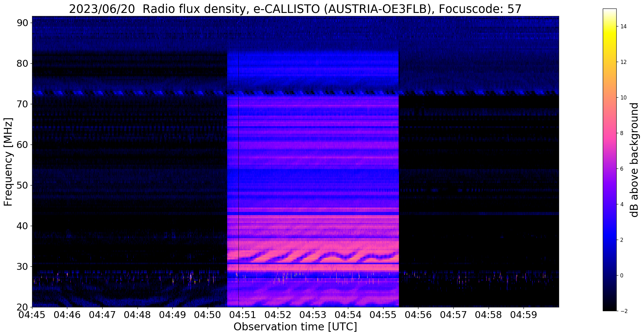This screenshot has height=336, width=644.
Task: Click the 4 colorbar tick label
Action: pos(621,204)
